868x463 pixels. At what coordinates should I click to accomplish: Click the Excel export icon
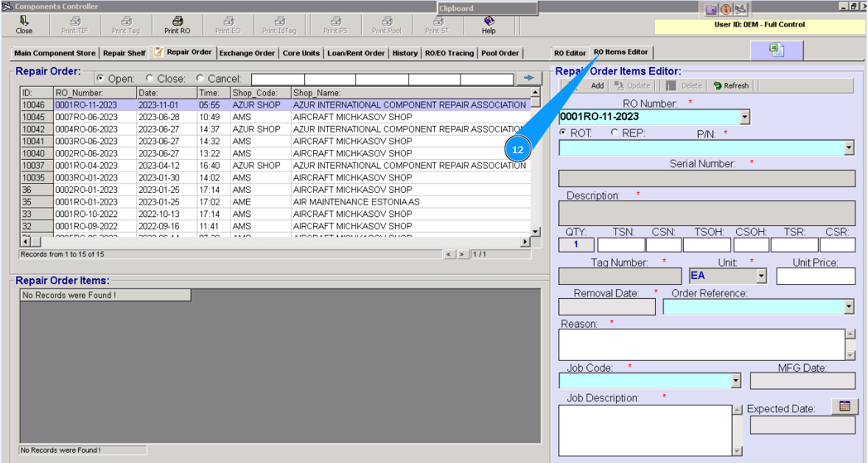pos(777,50)
